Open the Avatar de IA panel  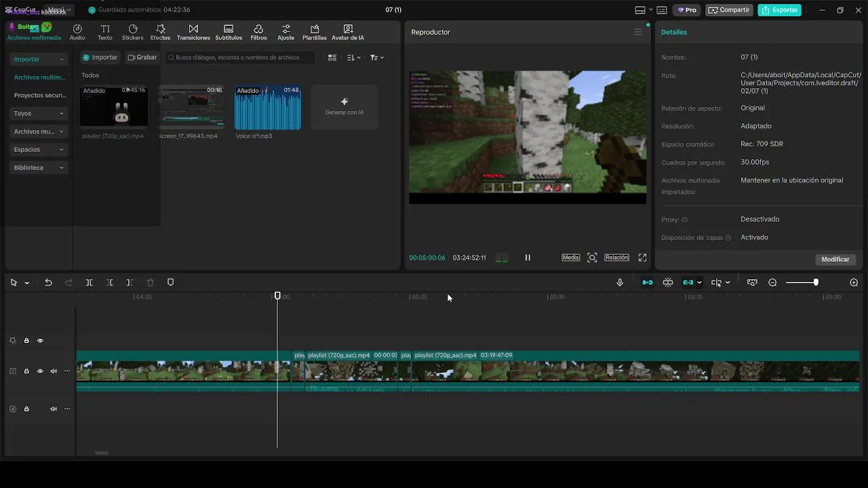point(348,33)
